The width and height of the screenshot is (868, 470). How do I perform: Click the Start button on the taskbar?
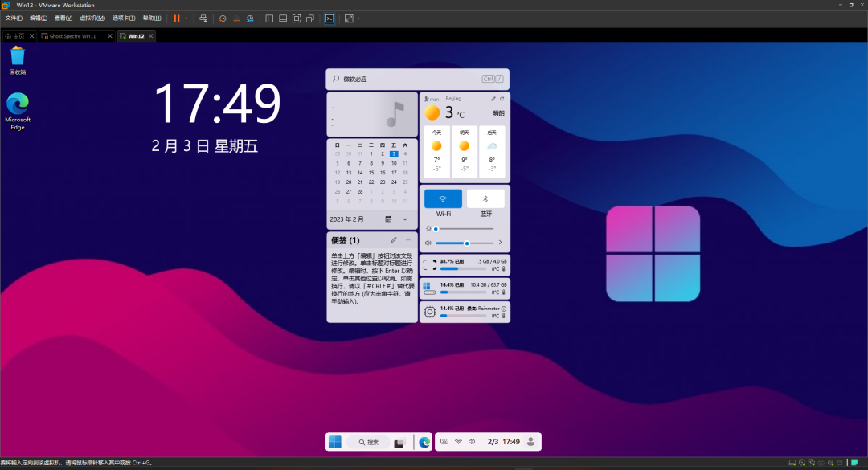(336, 441)
